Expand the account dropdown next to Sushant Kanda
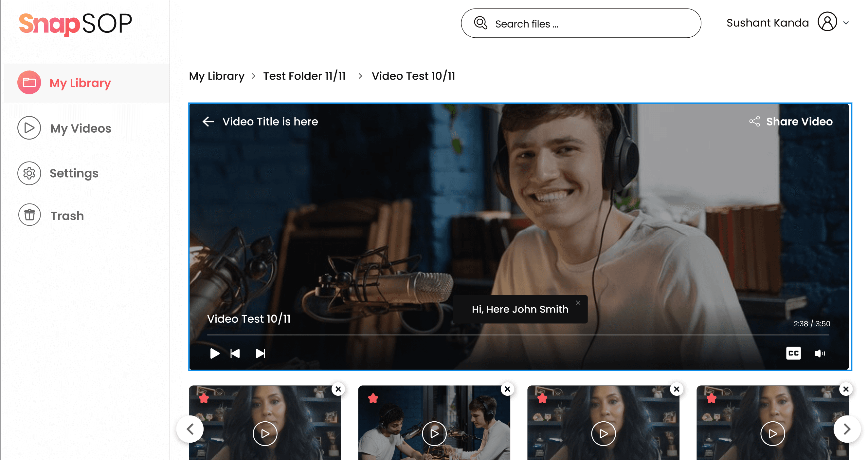The image size is (868, 460). coord(846,23)
